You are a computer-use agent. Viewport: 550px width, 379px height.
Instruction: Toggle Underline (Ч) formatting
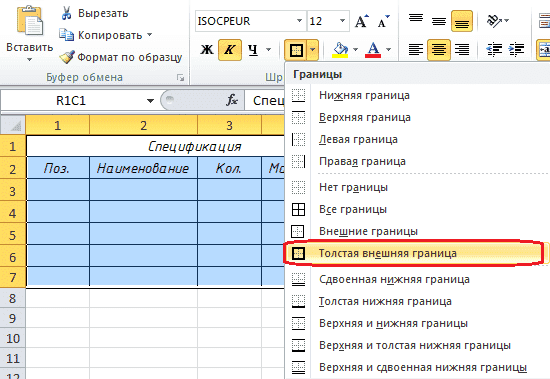[253, 50]
